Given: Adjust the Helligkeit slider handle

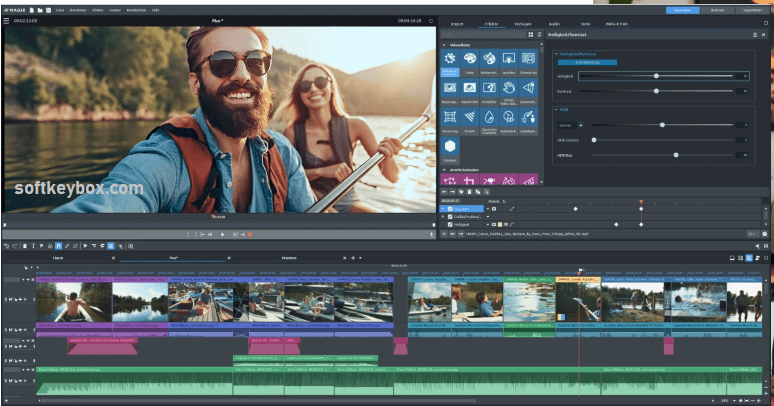Looking at the screenshot, I should click(656, 76).
